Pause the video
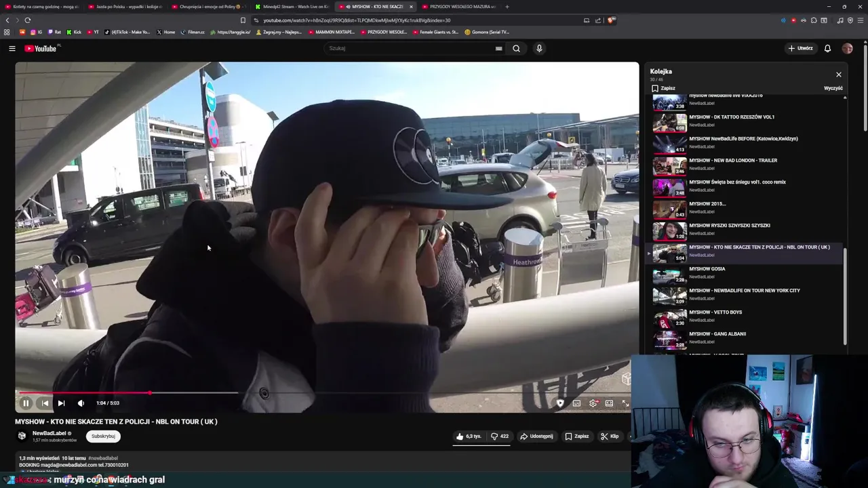 click(x=26, y=403)
